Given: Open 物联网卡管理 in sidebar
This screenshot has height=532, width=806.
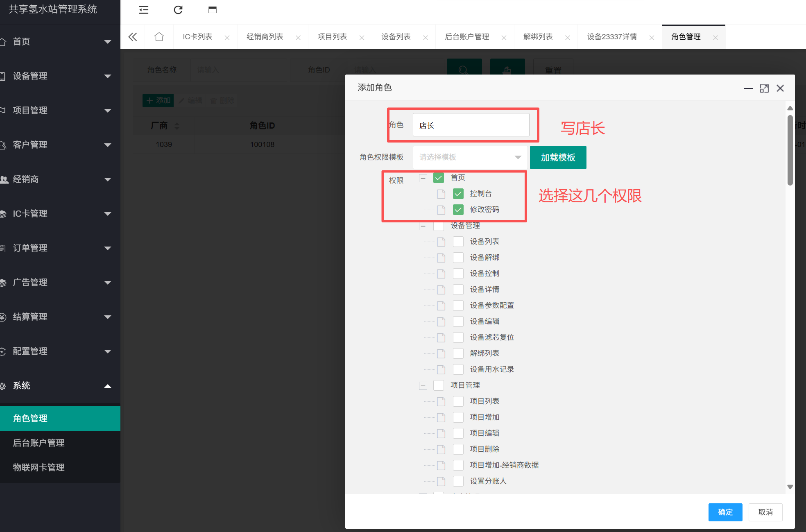Looking at the screenshot, I should click(x=60, y=468).
